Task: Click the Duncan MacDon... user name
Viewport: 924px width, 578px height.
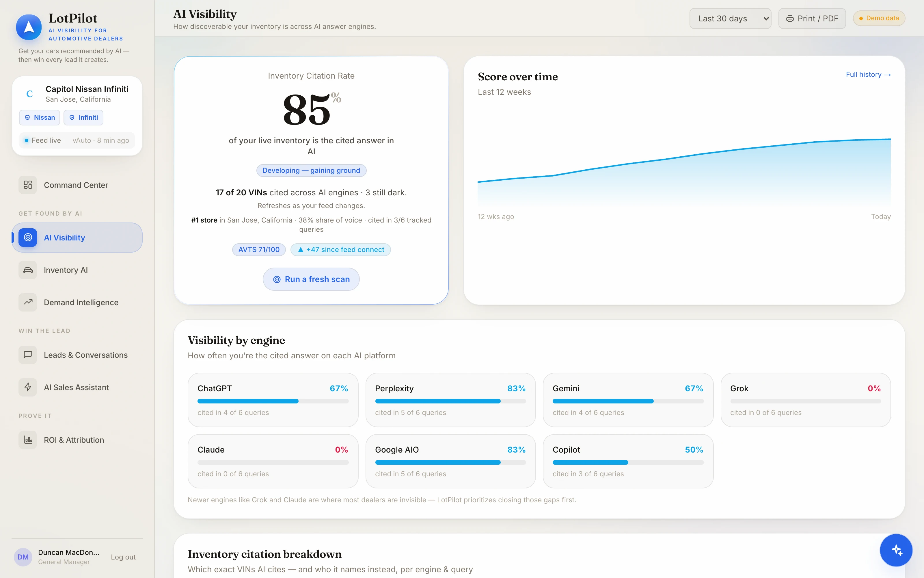Action: 69,552
